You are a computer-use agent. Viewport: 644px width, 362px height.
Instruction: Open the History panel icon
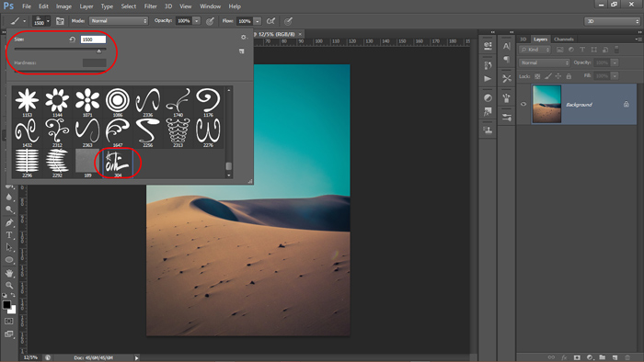click(x=488, y=65)
